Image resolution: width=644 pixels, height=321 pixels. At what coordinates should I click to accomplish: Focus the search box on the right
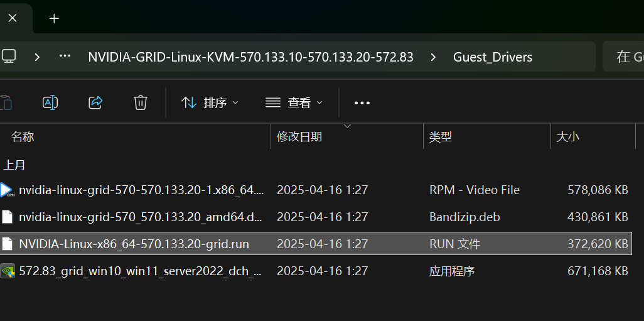pos(623,57)
